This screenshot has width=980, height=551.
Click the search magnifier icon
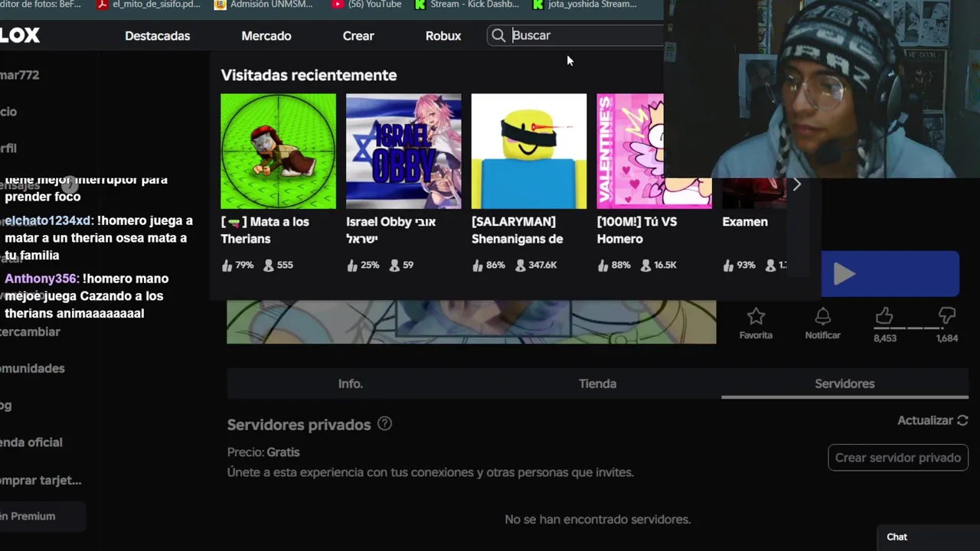[x=498, y=35]
